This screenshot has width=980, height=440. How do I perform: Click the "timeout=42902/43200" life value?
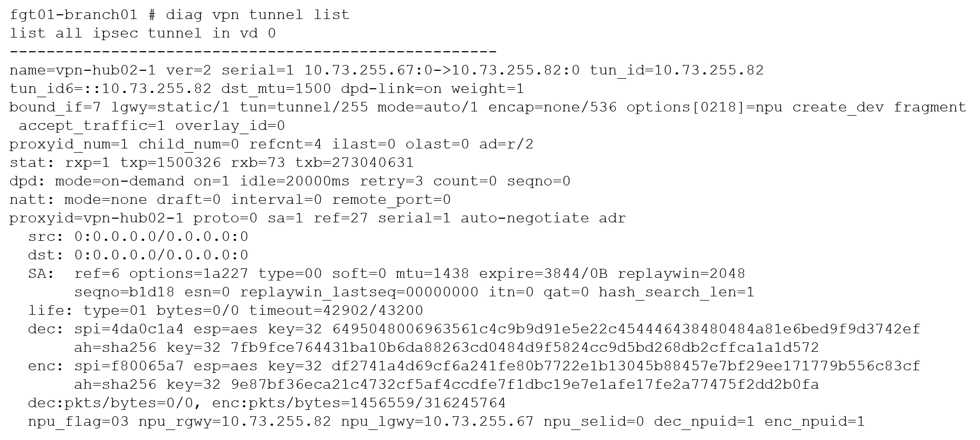coord(336,311)
